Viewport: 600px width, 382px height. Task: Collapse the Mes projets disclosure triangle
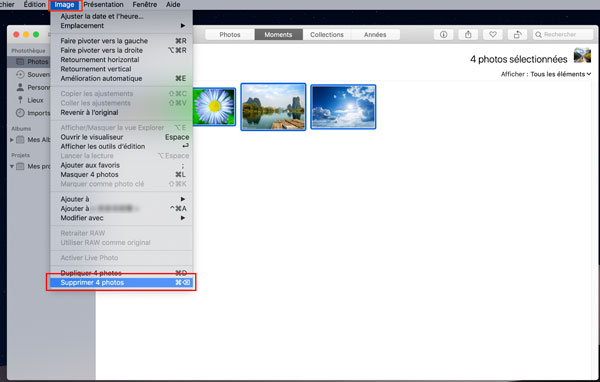[11, 166]
